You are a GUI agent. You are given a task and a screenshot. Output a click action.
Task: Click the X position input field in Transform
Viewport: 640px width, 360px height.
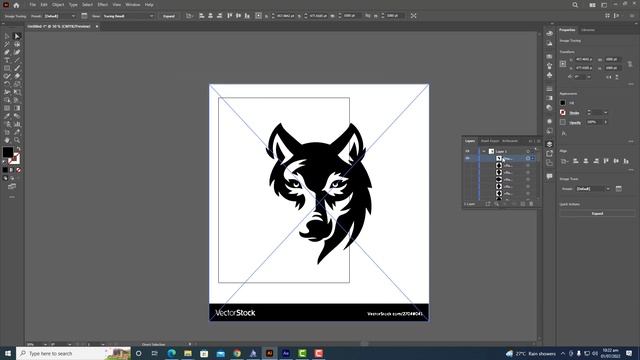tap(584, 60)
